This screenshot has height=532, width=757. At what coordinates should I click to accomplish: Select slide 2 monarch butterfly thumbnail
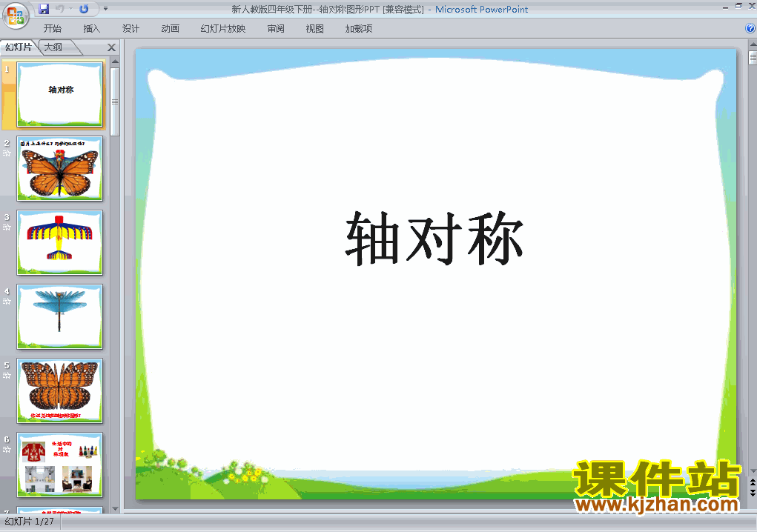coord(60,168)
